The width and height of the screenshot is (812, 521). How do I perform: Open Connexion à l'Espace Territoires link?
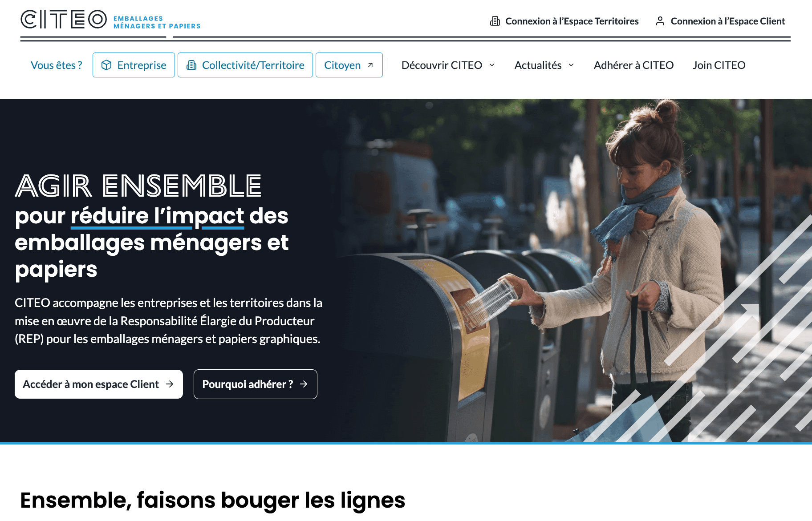click(564, 21)
